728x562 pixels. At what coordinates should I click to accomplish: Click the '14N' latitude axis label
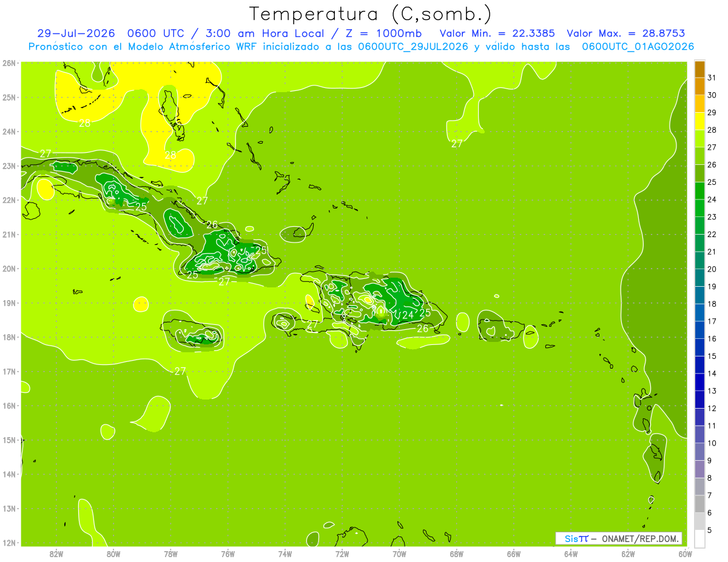(8, 474)
